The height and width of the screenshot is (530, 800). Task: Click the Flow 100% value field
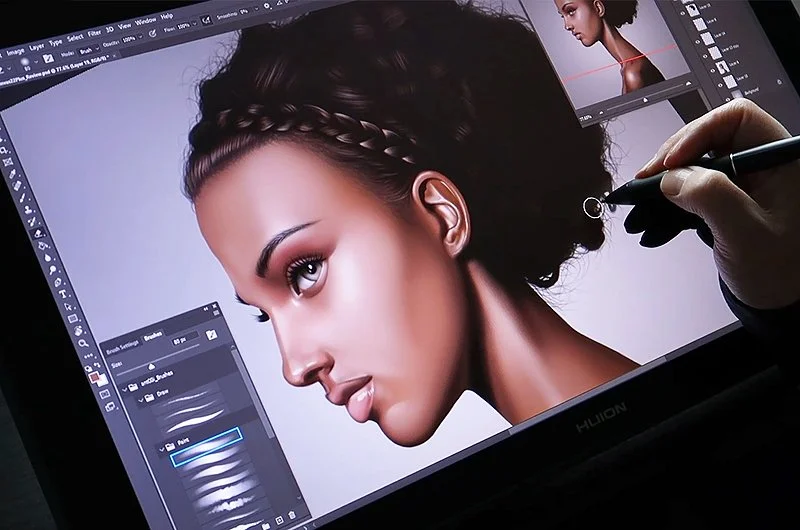[184, 26]
